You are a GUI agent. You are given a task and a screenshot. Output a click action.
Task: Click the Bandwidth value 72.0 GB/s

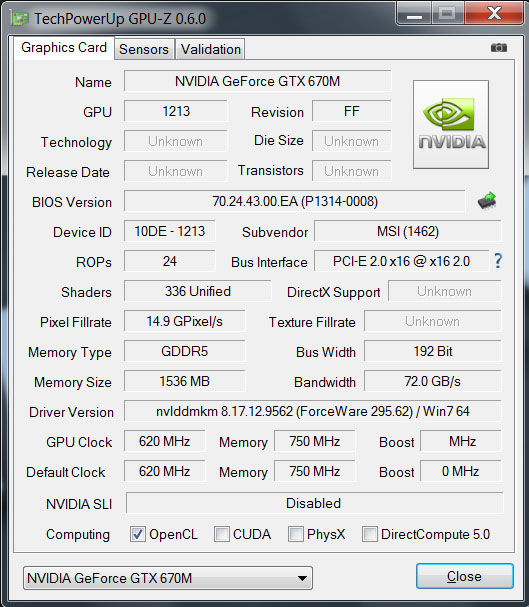coord(433,381)
